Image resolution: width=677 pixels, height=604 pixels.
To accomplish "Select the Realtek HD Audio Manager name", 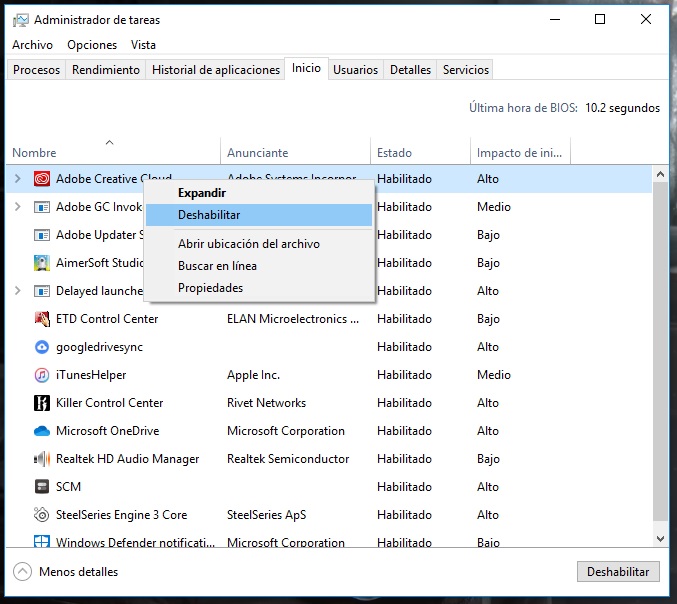I will 128,459.
